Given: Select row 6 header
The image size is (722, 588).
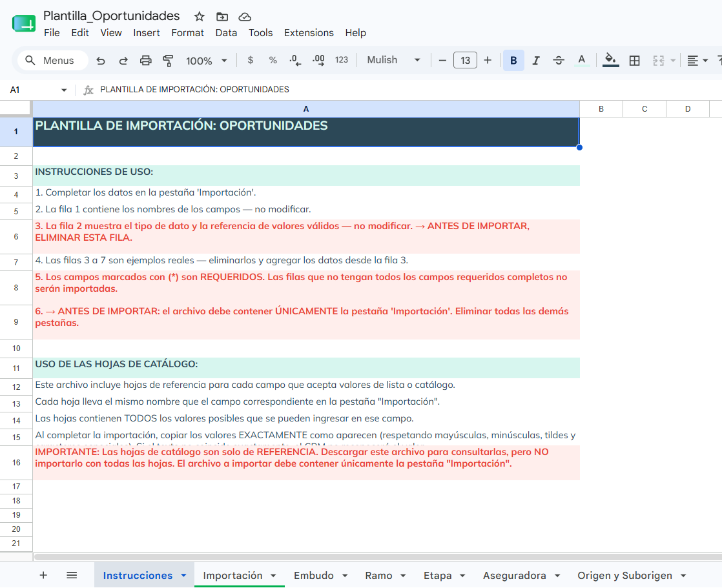Looking at the screenshot, I should tap(16, 236).
